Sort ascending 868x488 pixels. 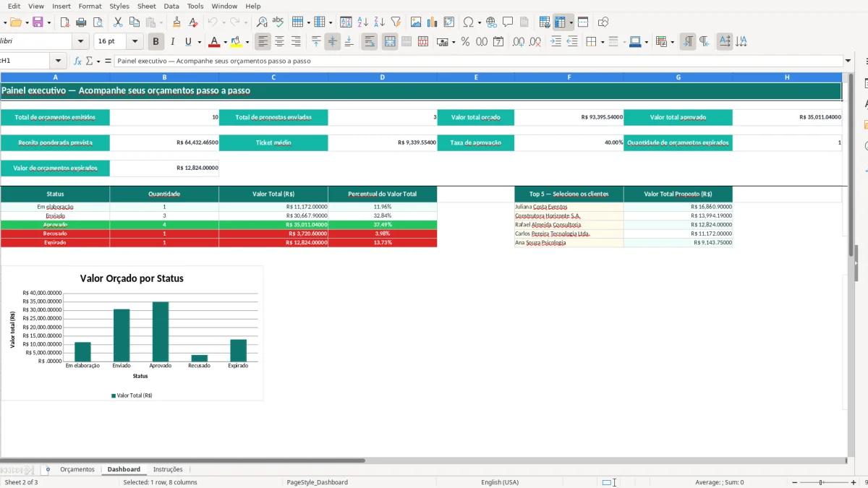(x=363, y=22)
